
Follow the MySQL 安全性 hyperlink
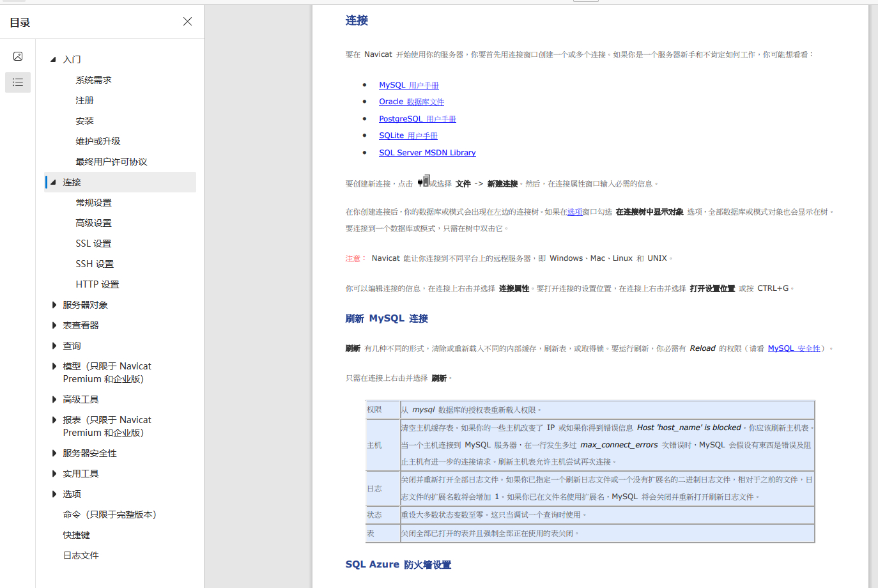[794, 348]
